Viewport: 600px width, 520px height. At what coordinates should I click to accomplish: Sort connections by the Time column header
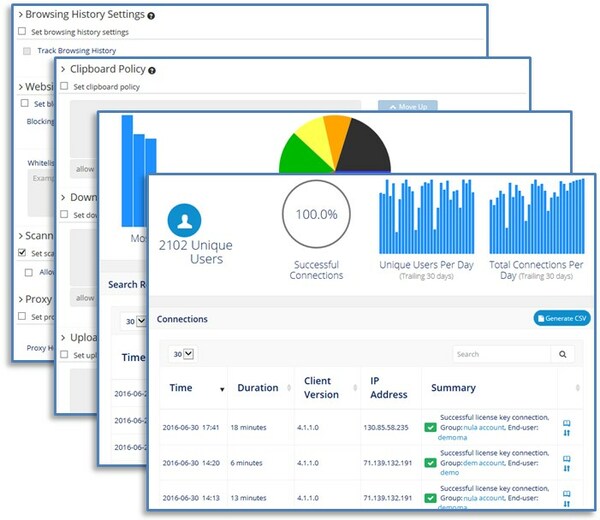point(182,388)
